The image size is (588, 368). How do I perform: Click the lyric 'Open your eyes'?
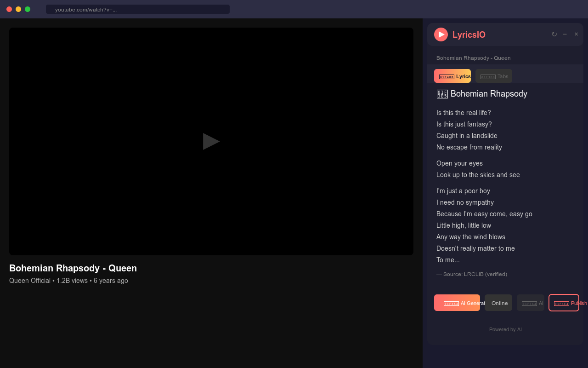click(459, 163)
